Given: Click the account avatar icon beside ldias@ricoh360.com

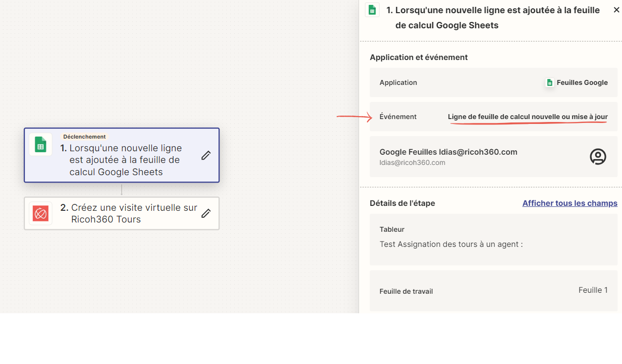Looking at the screenshot, I should pos(598,157).
